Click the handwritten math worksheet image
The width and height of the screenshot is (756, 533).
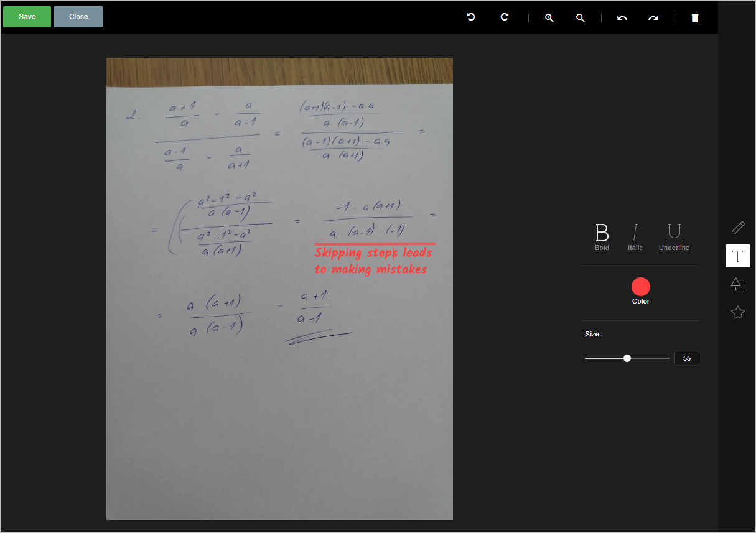(279, 289)
